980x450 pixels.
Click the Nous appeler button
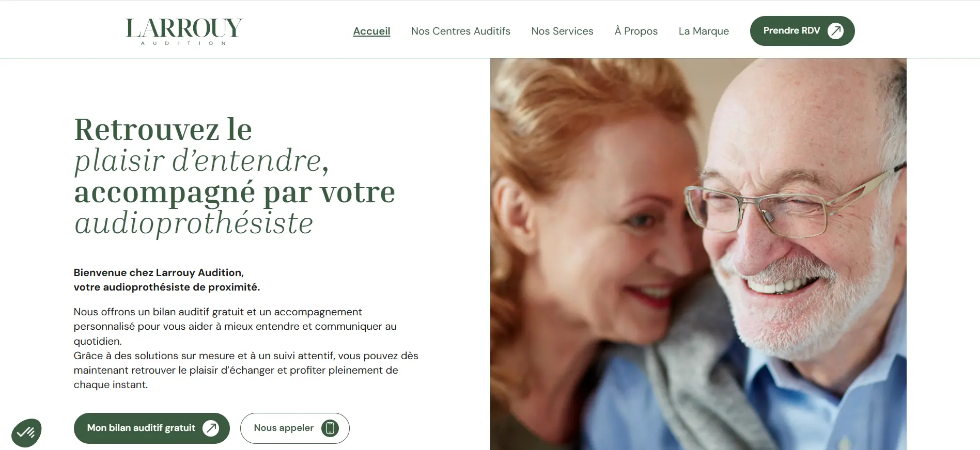point(295,428)
